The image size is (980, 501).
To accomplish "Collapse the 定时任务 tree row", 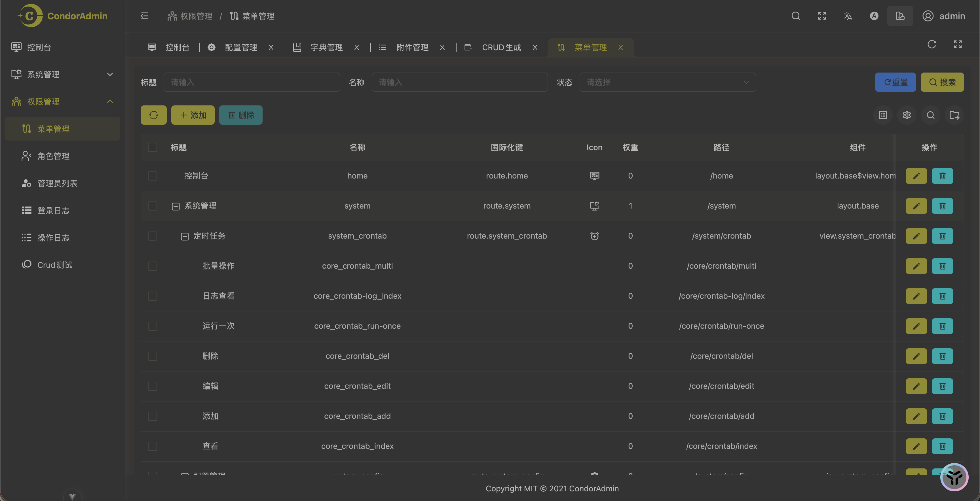I will [x=185, y=236].
